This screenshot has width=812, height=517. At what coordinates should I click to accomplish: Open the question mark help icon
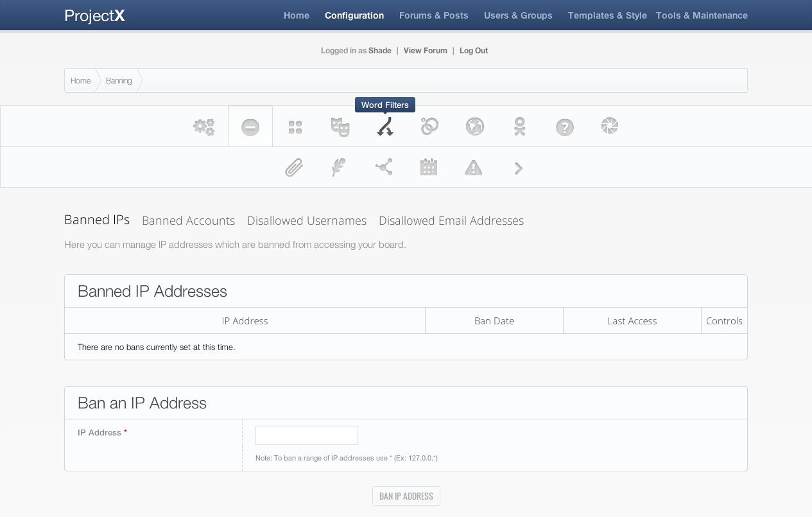pos(565,127)
